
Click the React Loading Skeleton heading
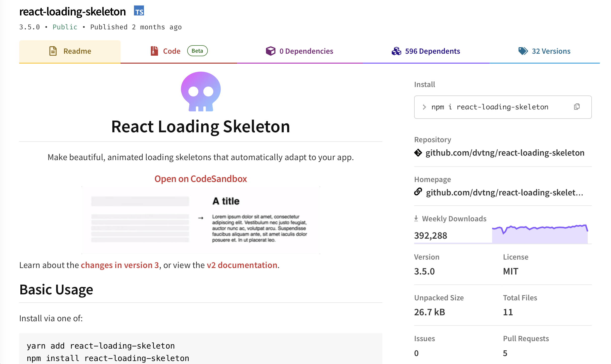pos(201,127)
